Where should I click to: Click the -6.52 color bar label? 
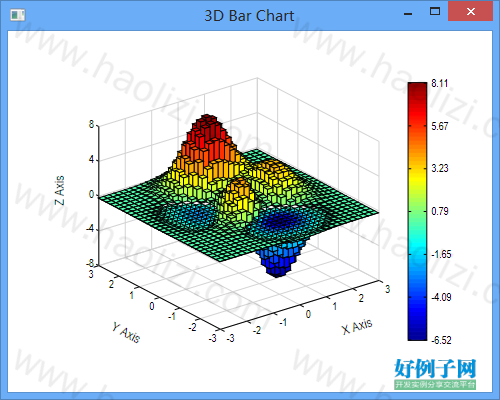click(x=441, y=340)
